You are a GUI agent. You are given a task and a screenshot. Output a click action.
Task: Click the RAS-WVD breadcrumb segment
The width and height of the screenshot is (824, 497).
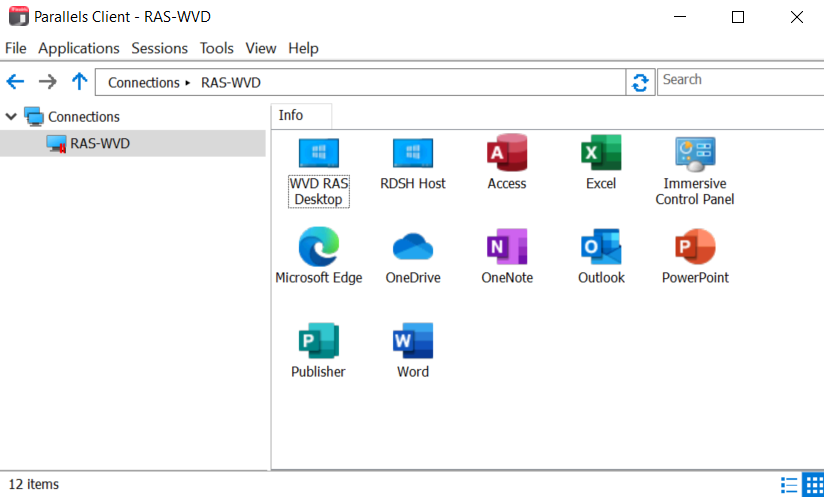pyautogui.click(x=231, y=82)
